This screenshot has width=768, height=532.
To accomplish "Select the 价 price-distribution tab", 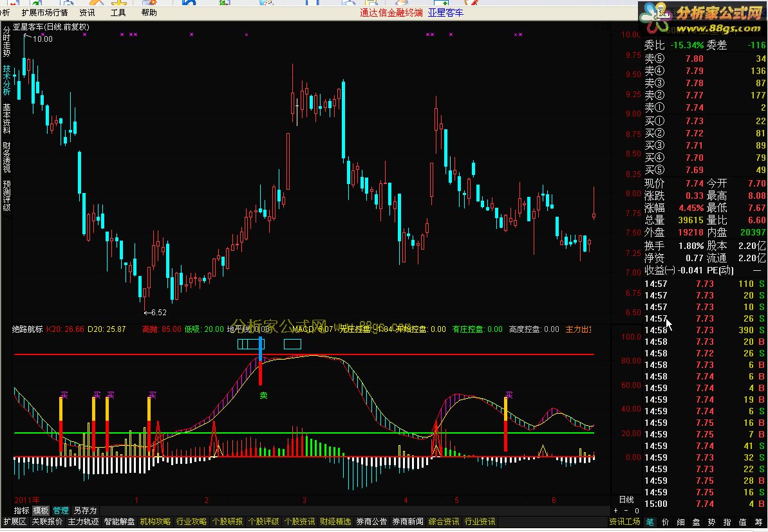I will pos(664,522).
